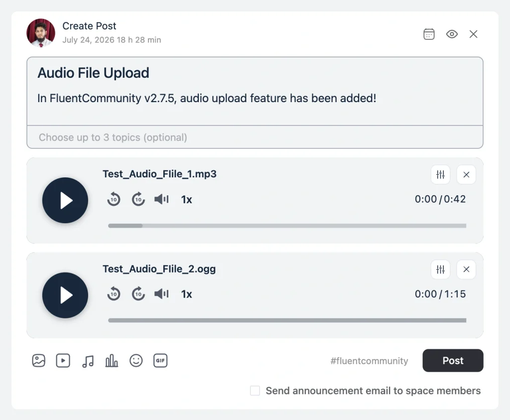
Task: Click the Test_Audio_Flile_2.ogg file name
Action: 159,269
